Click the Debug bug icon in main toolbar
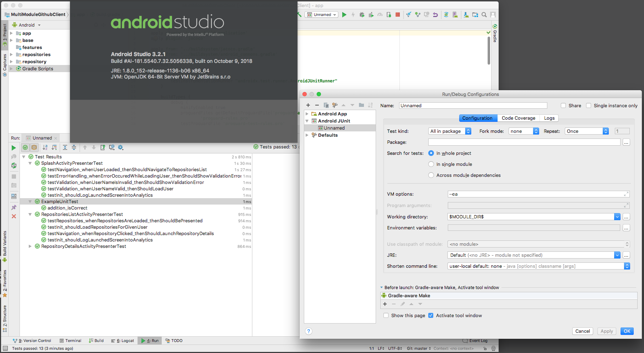 362,15
